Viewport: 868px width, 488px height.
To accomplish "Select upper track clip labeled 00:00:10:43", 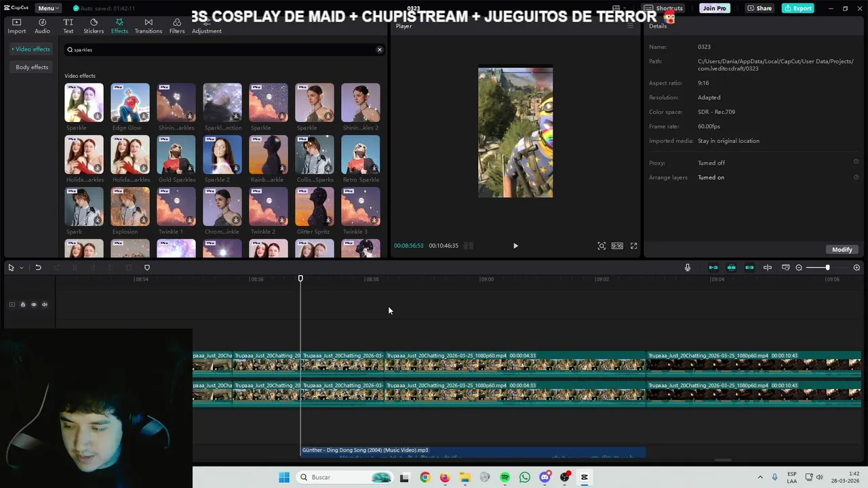I will tap(754, 364).
